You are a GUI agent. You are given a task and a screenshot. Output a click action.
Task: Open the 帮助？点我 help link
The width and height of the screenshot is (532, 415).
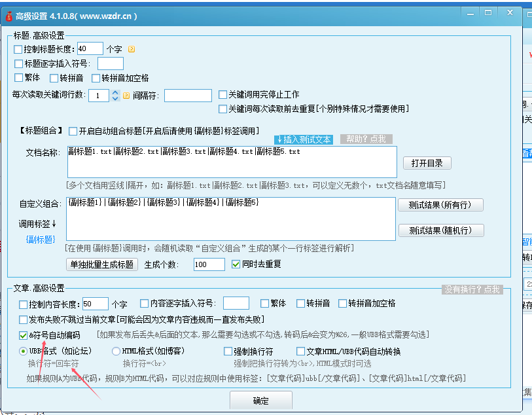pos(366,139)
